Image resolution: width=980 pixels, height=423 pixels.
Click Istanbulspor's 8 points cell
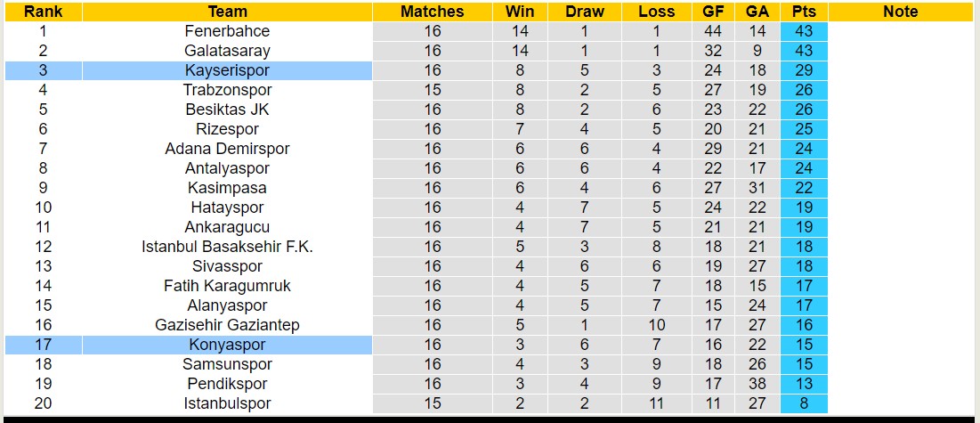803,403
